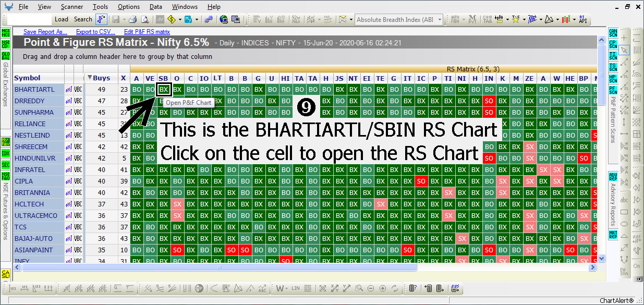Click the horizontal scrollbar right arrow
The image size is (644, 305).
pyautogui.click(x=592, y=267)
